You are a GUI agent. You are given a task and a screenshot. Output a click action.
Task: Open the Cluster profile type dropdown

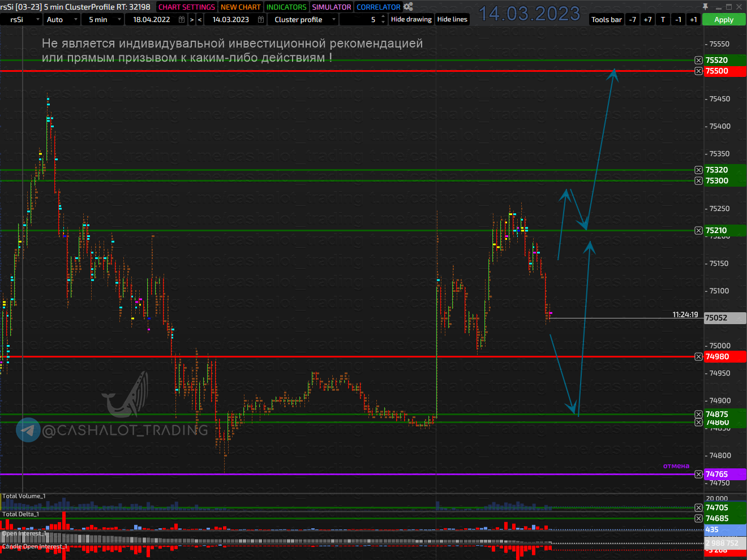tap(333, 19)
